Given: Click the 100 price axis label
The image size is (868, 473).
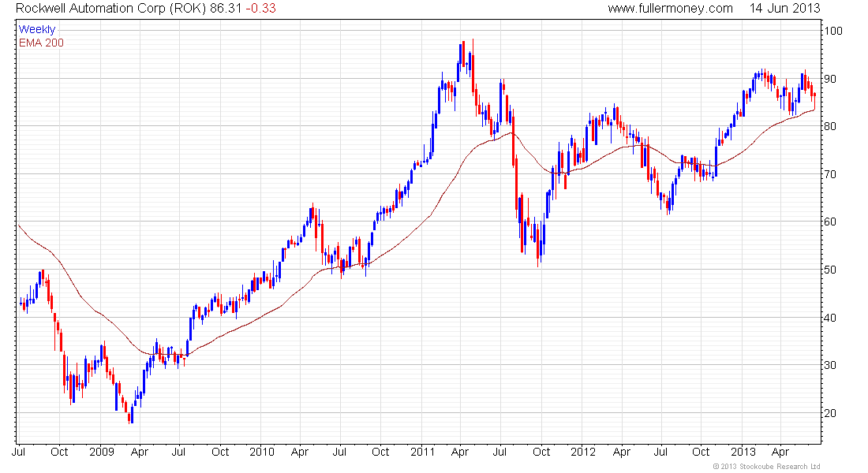Looking at the screenshot, I should click(833, 31).
